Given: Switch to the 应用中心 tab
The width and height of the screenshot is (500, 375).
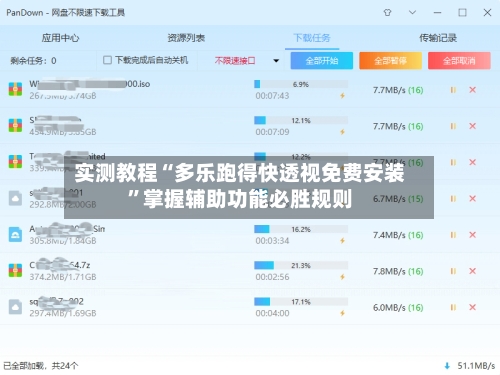Looking at the screenshot, I should (x=60, y=38).
